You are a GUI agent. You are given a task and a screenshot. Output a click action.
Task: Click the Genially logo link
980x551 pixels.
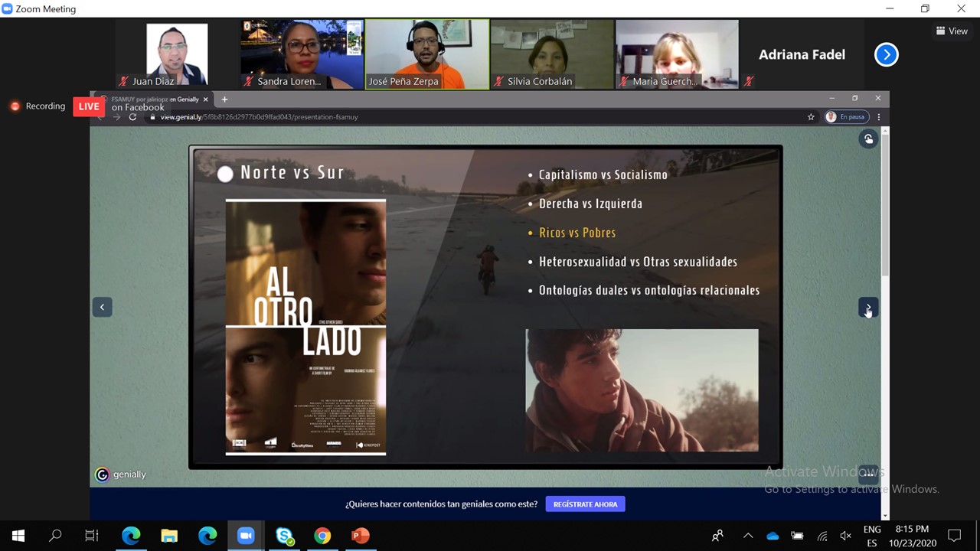pos(120,474)
